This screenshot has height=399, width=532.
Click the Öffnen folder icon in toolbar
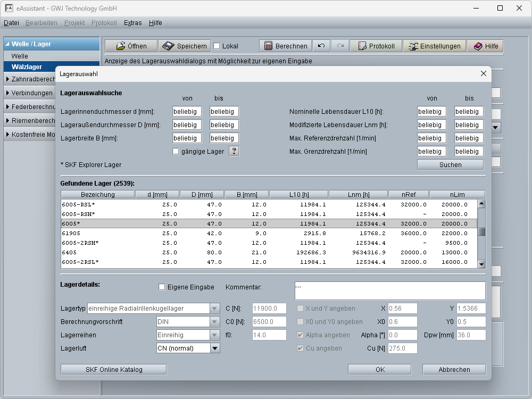[x=121, y=46]
